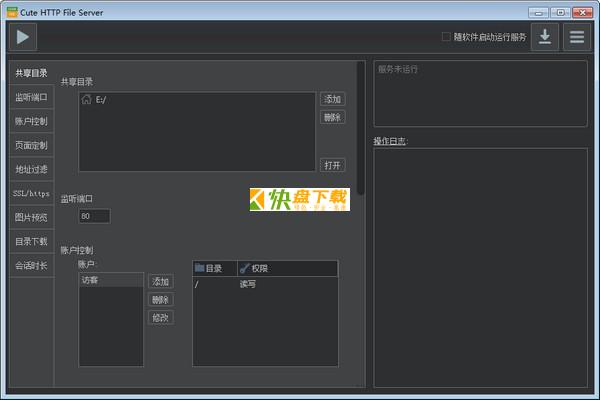Close the Cute HTTP File Server window
The width and height of the screenshot is (600, 400).
click(x=582, y=13)
